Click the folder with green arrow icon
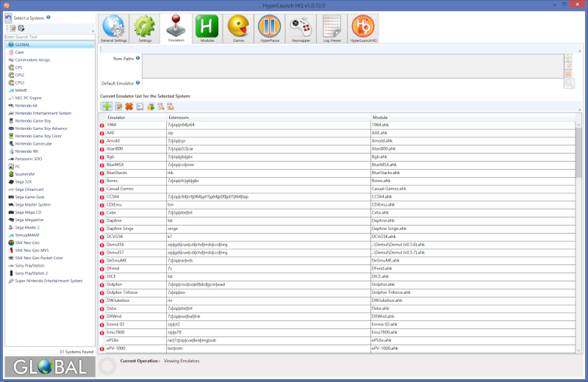 coord(151,107)
